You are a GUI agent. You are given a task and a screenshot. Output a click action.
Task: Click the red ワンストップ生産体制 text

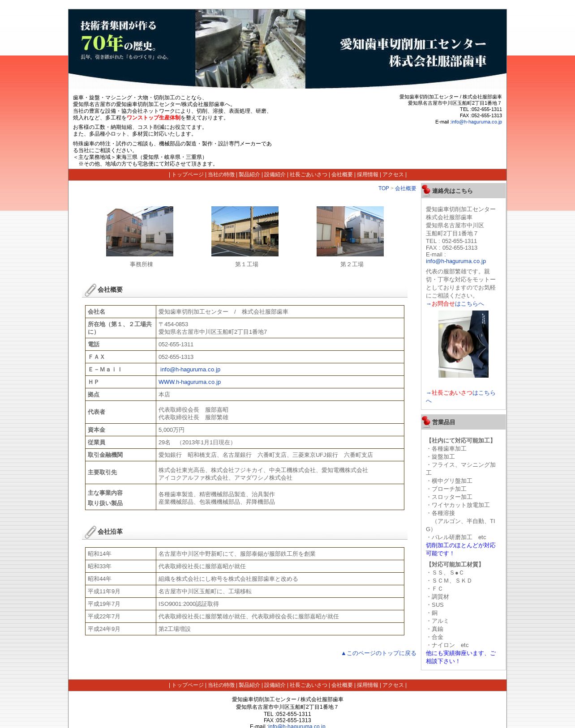click(x=154, y=118)
